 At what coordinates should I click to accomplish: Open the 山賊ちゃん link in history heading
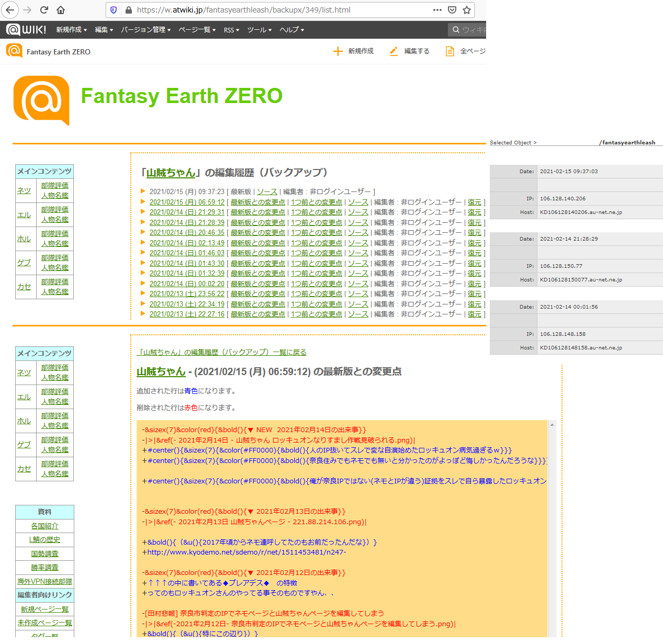(171, 173)
